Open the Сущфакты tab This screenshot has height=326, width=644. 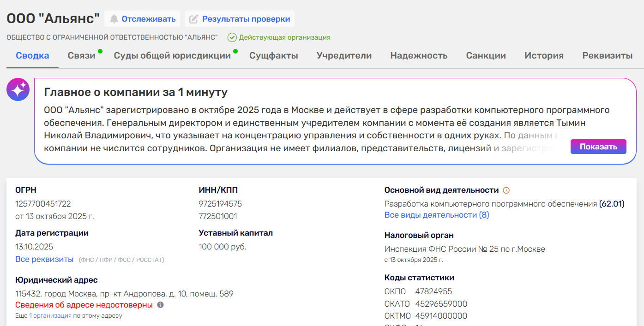(x=274, y=56)
